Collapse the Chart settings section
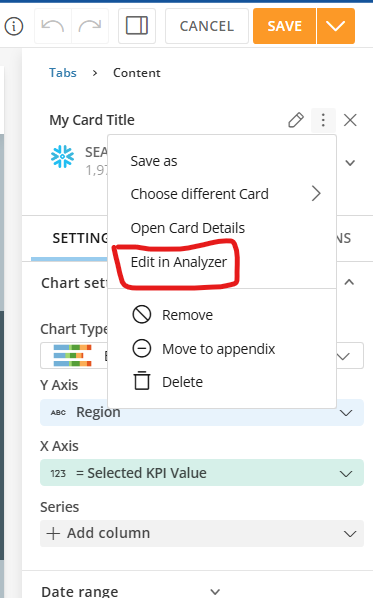Viewport: 373px width, 598px height. pyautogui.click(x=349, y=282)
